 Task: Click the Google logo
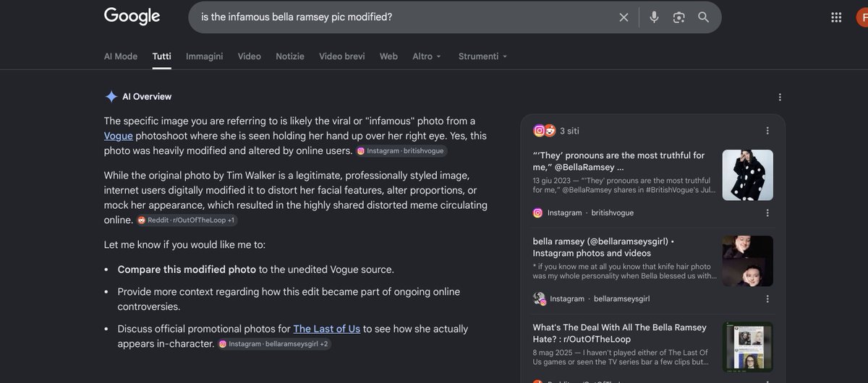tap(132, 16)
